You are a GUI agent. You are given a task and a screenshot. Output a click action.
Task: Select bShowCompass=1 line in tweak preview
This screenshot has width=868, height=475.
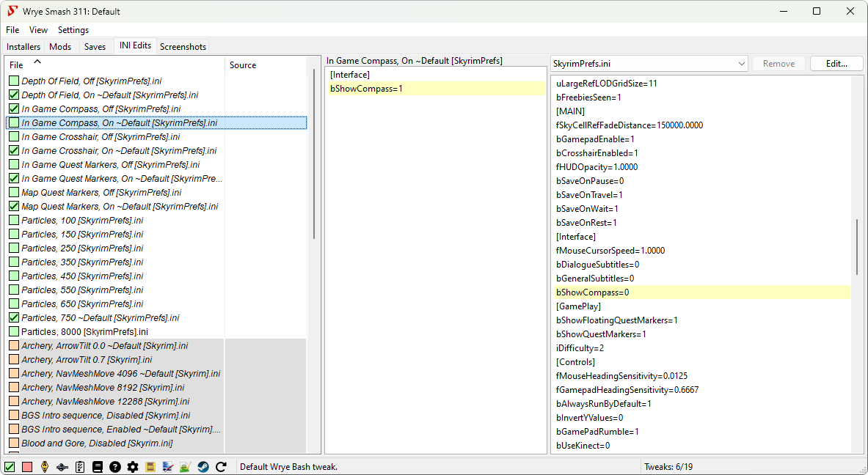click(x=437, y=89)
